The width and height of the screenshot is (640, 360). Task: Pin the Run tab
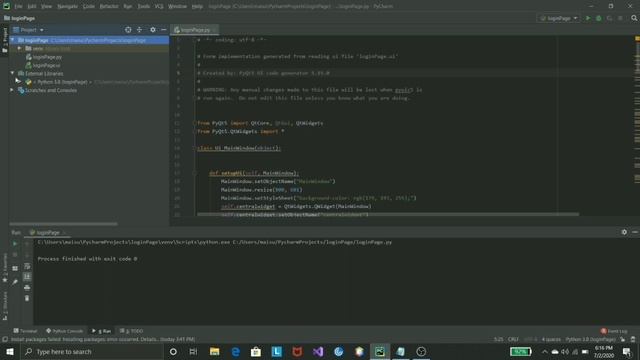click(x=15, y=282)
